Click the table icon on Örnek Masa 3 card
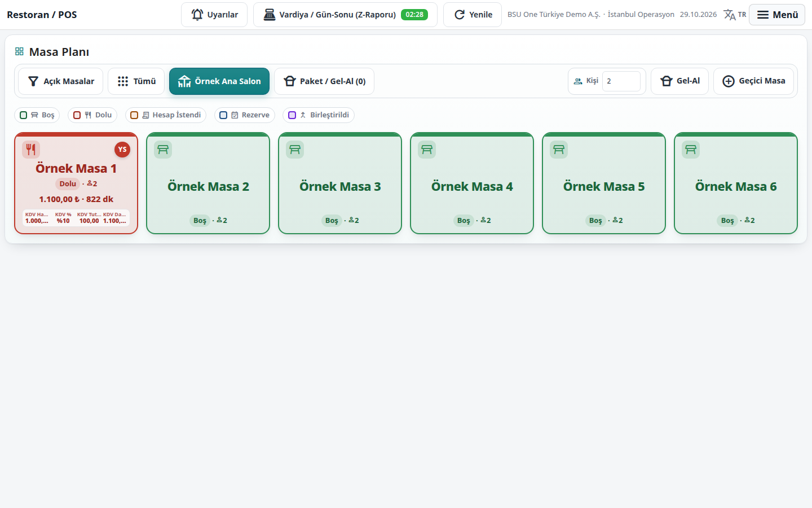Image resolution: width=812 pixels, height=508 pixels. click(295, 150)
